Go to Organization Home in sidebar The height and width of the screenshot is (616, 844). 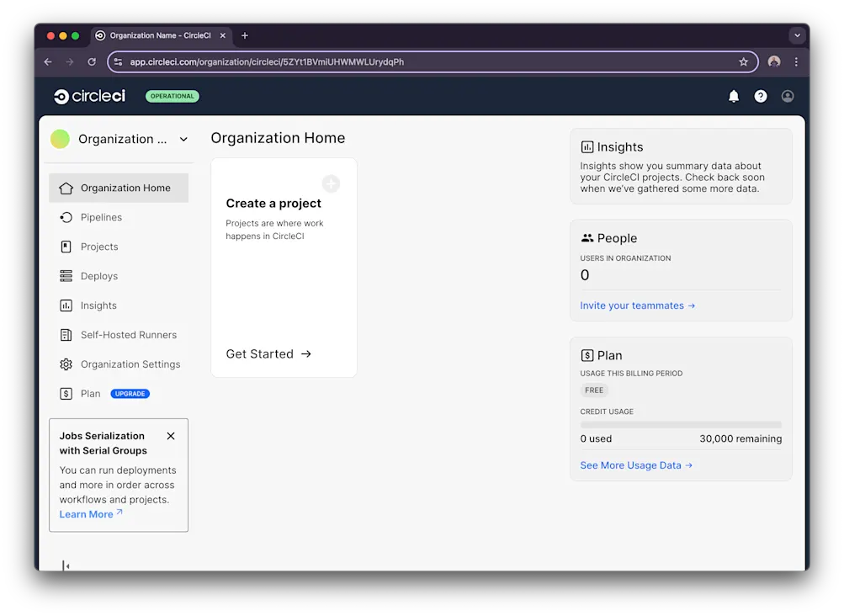pos(119,188)
